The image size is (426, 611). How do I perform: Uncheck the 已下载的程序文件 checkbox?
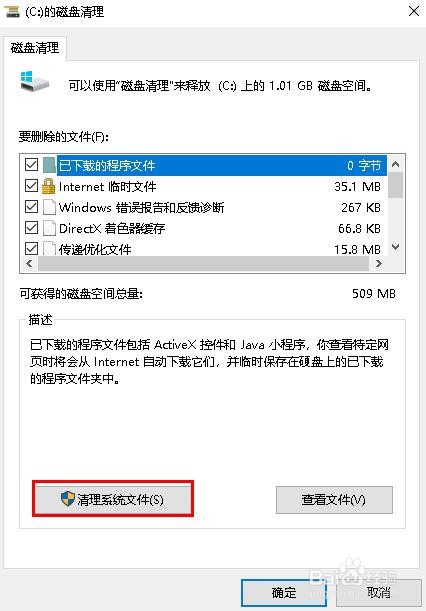coord(31,165)
